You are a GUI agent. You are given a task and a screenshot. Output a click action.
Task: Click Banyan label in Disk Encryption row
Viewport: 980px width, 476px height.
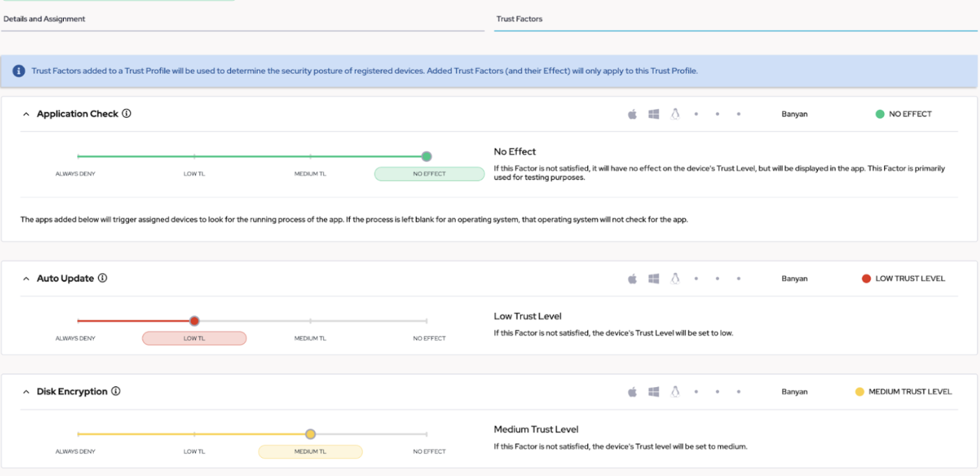click(794, 392)
